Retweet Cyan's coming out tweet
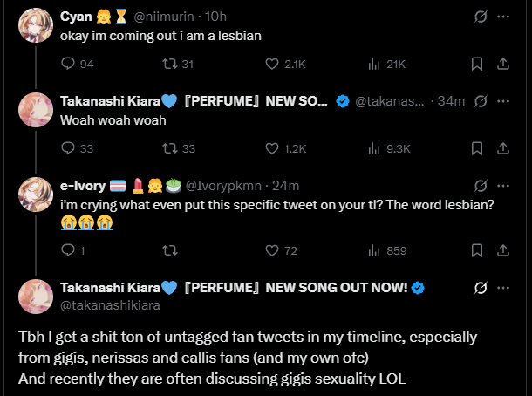Image resolution: width=532 pixels, height=396 pixels. pos(170,64)
